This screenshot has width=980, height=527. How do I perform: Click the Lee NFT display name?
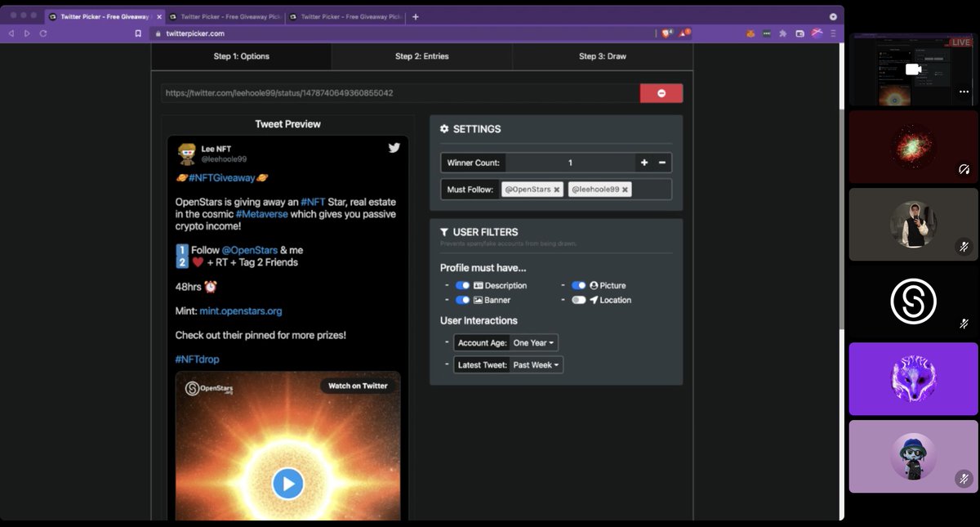click(216, 149)
